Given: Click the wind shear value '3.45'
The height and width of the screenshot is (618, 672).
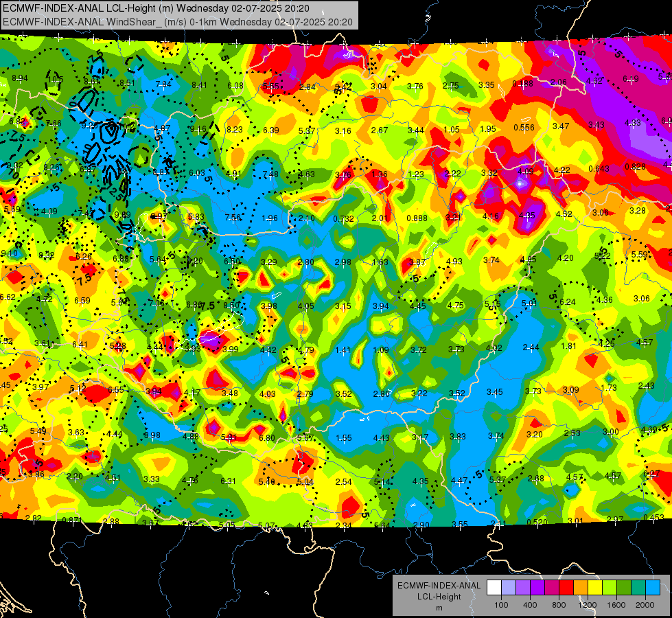Looking at the screenshot, I should click(495, 391).
